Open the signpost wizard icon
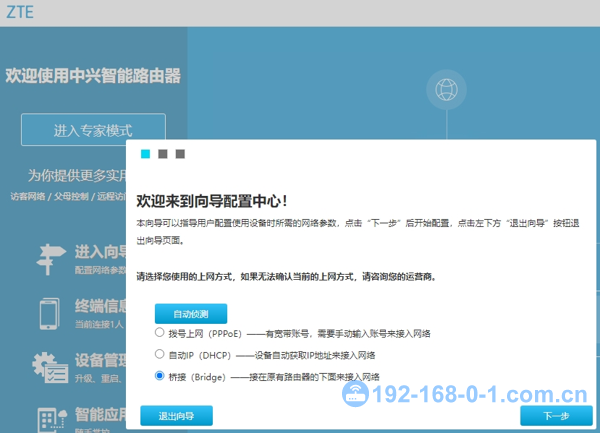 51,259
